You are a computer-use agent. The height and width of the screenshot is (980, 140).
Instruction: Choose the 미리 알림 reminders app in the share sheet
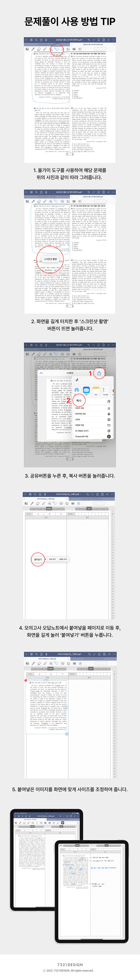105,390
